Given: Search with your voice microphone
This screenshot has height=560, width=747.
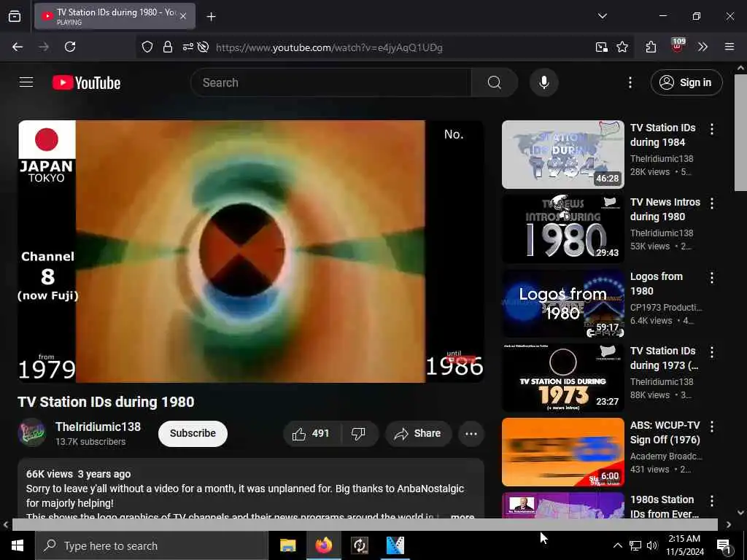Looking at the screenshot, I should coord(544,82).
